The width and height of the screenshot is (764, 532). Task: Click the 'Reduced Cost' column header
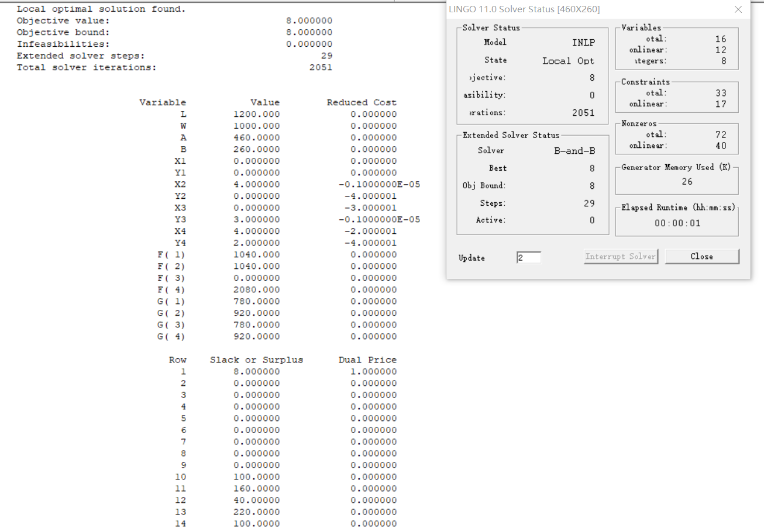362,103
